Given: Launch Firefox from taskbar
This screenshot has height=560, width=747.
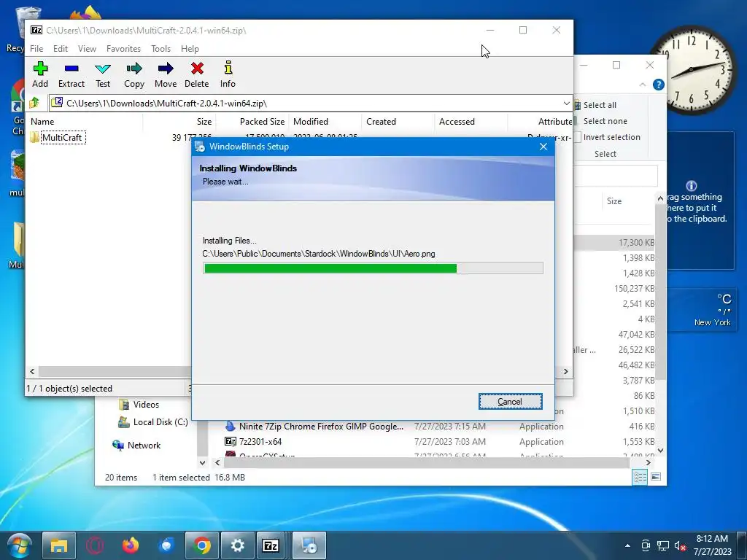Looking at the screenshot, I should [x=130, y=545].
